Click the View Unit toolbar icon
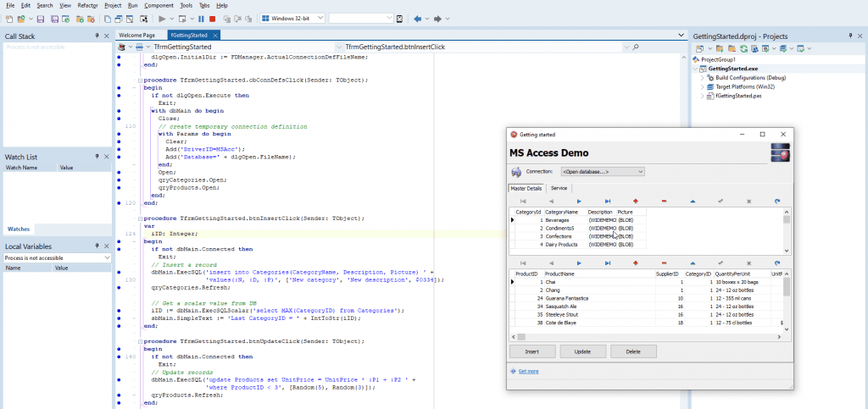868x409 pixels. [x=108, y=19]
